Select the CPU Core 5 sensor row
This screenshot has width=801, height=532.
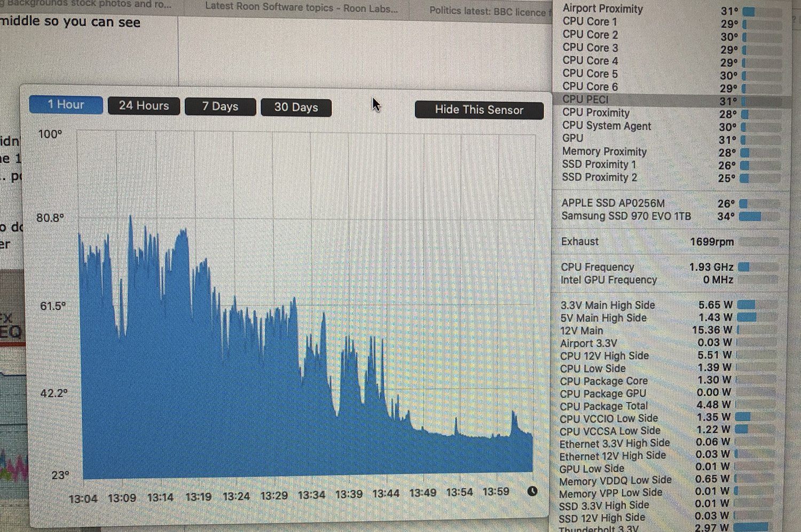point(671,74)
